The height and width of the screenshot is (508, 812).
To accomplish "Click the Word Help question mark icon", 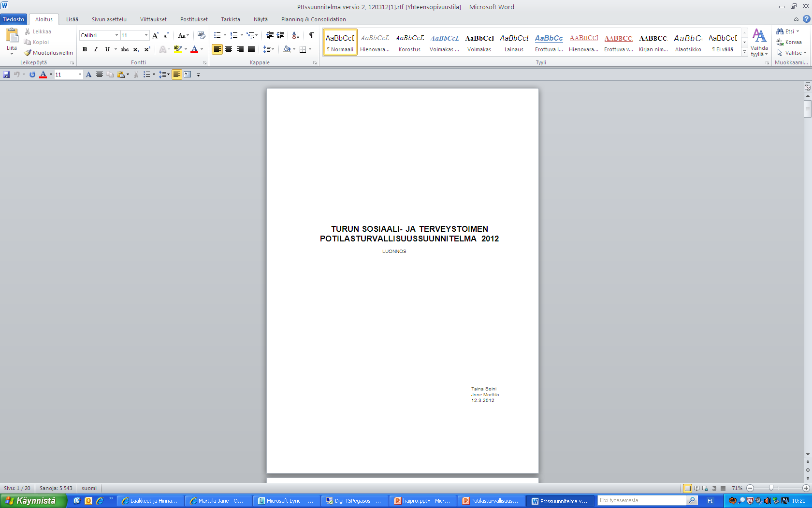I will [x=806, y=19].
